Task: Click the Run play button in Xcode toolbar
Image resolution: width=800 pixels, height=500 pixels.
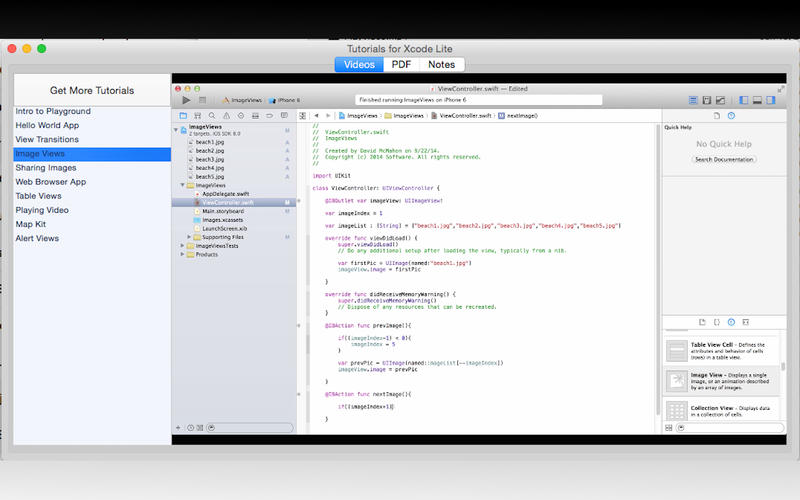Action: click(x=186, y=101)
